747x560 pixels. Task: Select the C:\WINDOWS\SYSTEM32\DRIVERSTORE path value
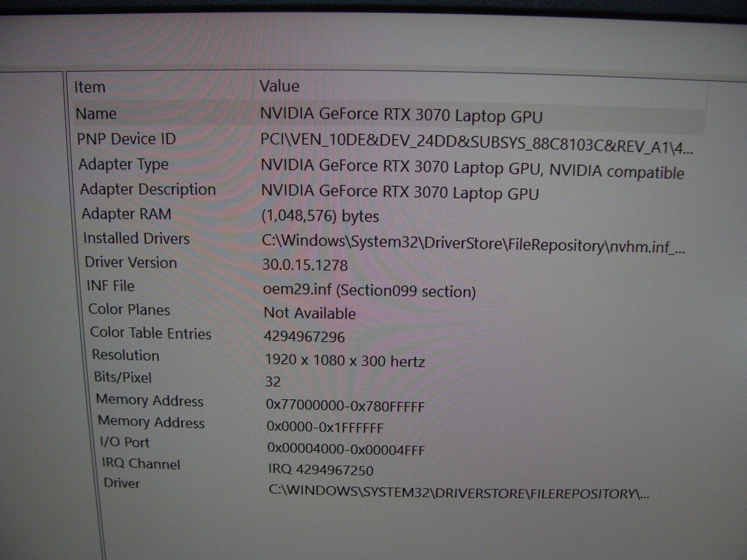[x=459, y=492]
